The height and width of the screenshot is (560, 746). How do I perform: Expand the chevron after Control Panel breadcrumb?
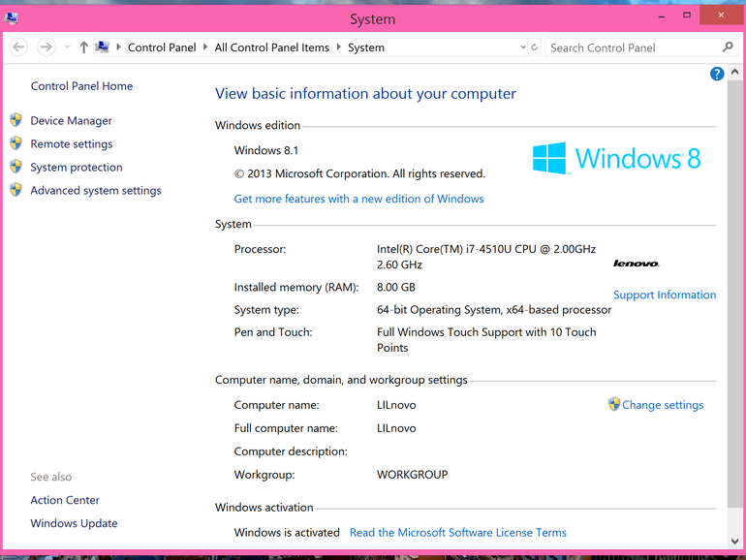[x=205, y=47]
